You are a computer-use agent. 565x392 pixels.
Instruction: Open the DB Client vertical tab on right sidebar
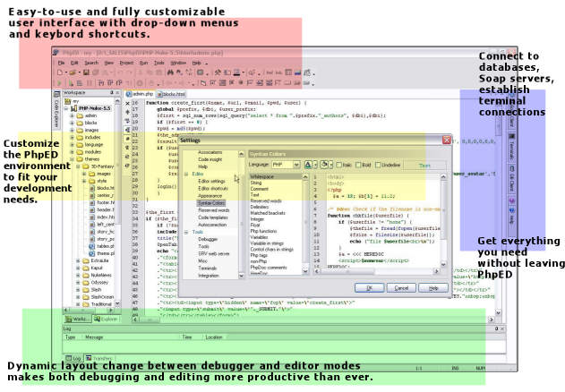coord(511,179)
